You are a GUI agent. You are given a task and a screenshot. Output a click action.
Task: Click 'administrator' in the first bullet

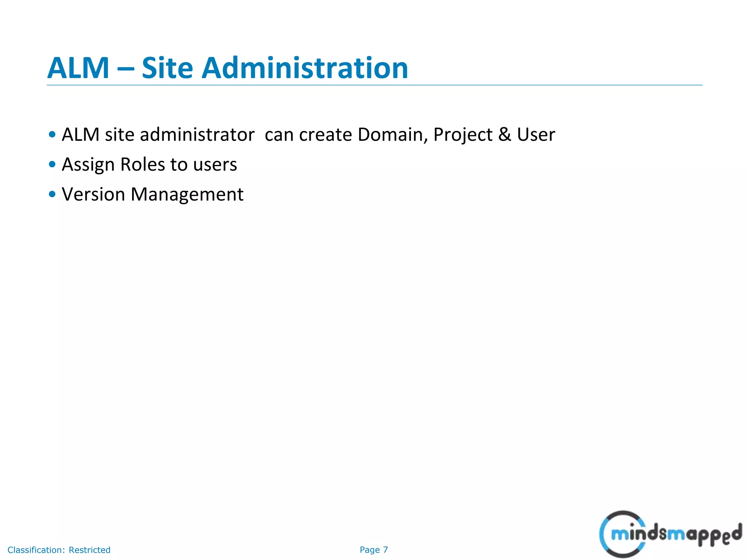click(x=197, y=135)
